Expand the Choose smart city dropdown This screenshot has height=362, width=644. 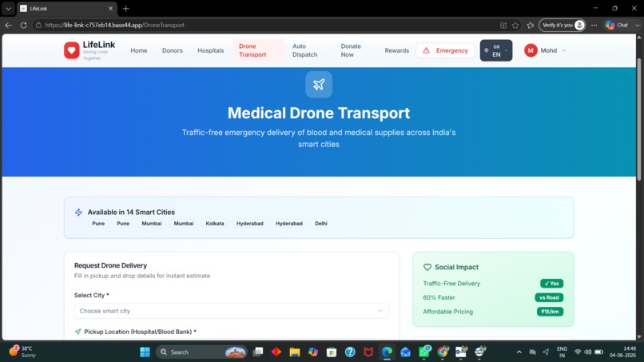point(231,311)
